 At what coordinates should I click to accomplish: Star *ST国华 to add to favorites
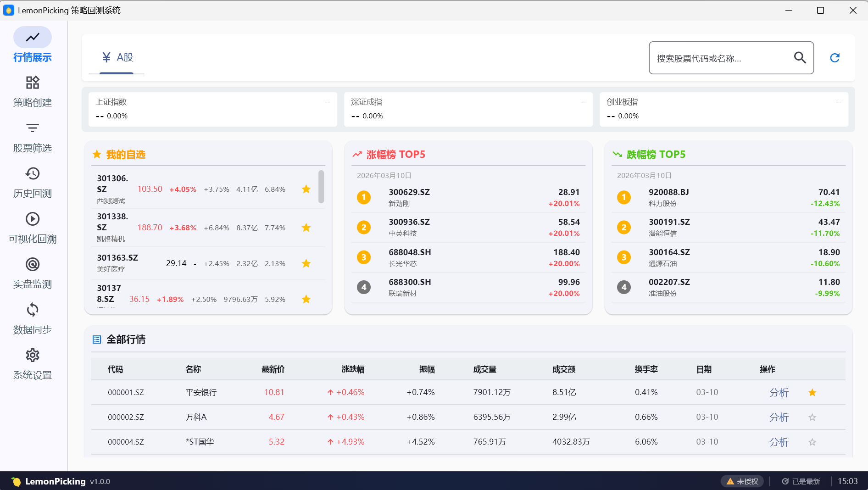pos(812,442)
